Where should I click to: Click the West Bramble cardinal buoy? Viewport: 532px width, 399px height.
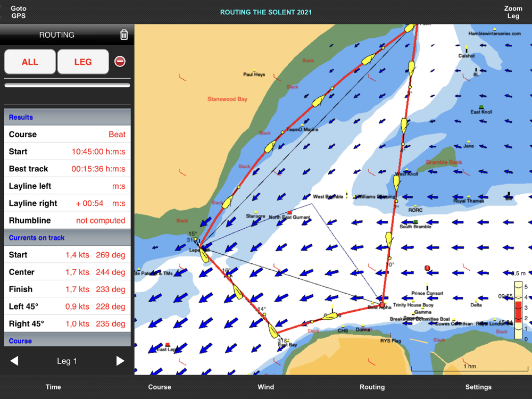(x=347, y=195)
